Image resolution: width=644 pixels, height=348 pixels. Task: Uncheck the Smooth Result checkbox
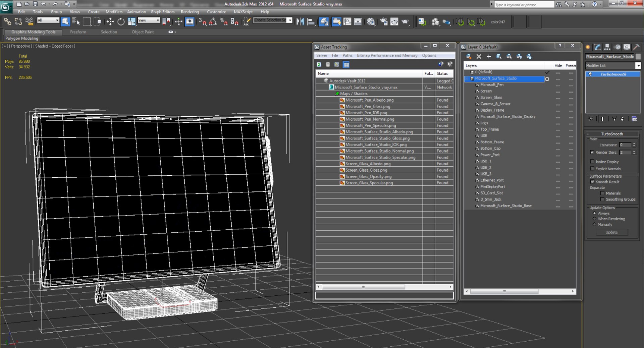592,182
